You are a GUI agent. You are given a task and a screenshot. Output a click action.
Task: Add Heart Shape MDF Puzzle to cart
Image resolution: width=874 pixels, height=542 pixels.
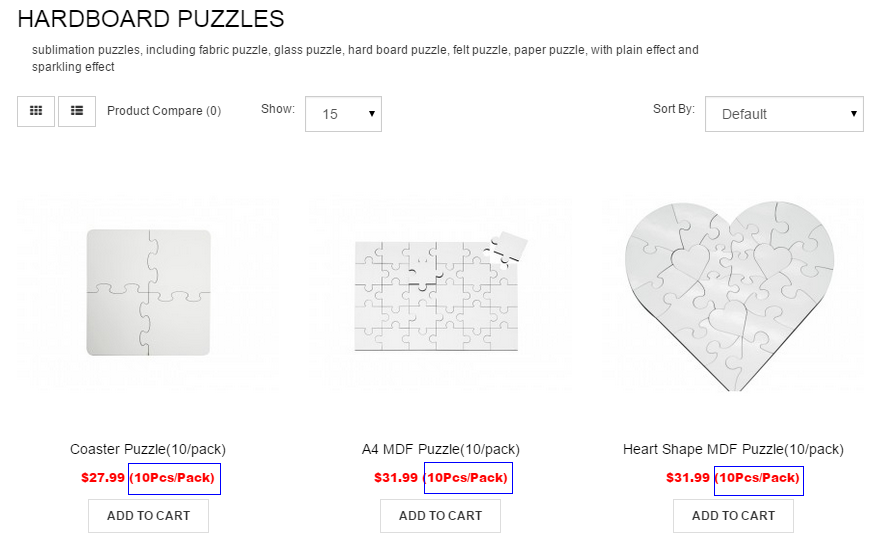tap(734, 516)
